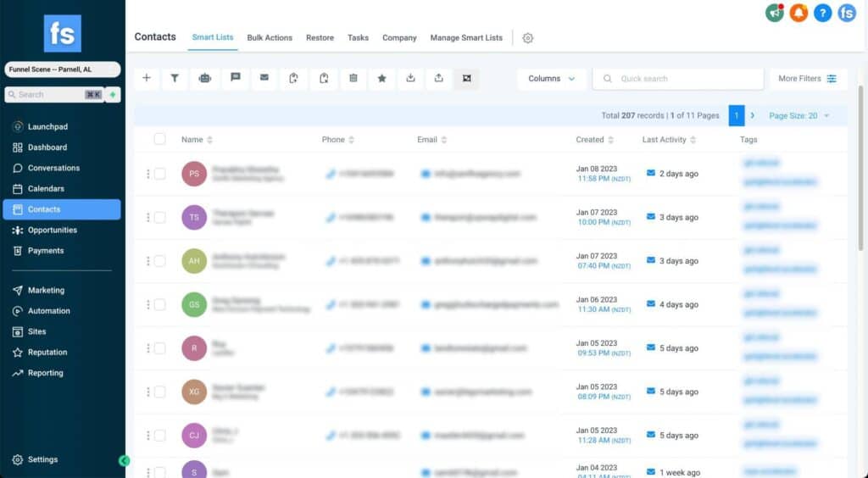Open Opportunities in the sidebar
This screenshot has height=478, width=868.
point(52,230)
